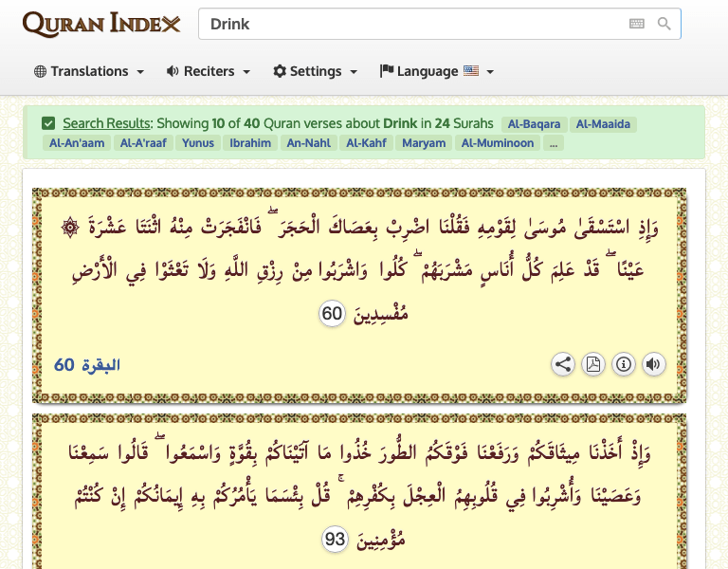Expand the Language dropdown
The image size is (728, 569).
pos(437,71)
